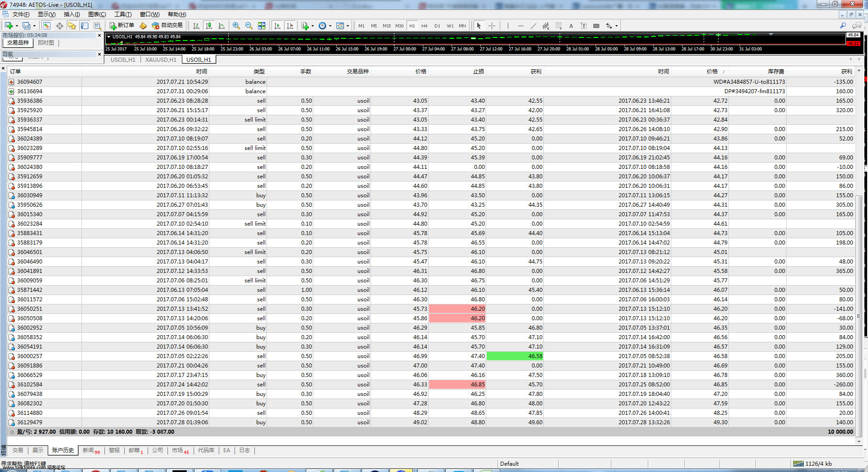Open the 帮助(H) menu
The image size is (868, 472).
[x=176, y=14]
